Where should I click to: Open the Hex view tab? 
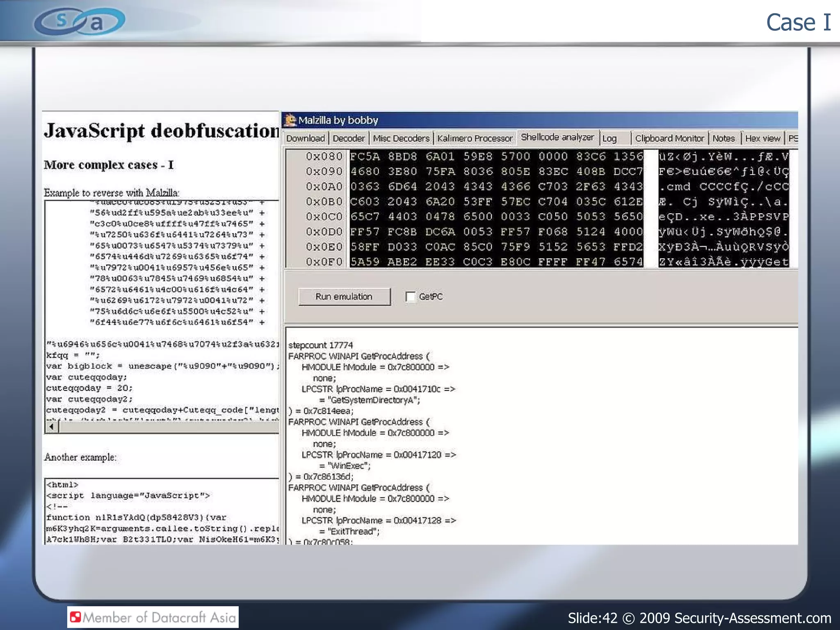(x=762, y=138)
